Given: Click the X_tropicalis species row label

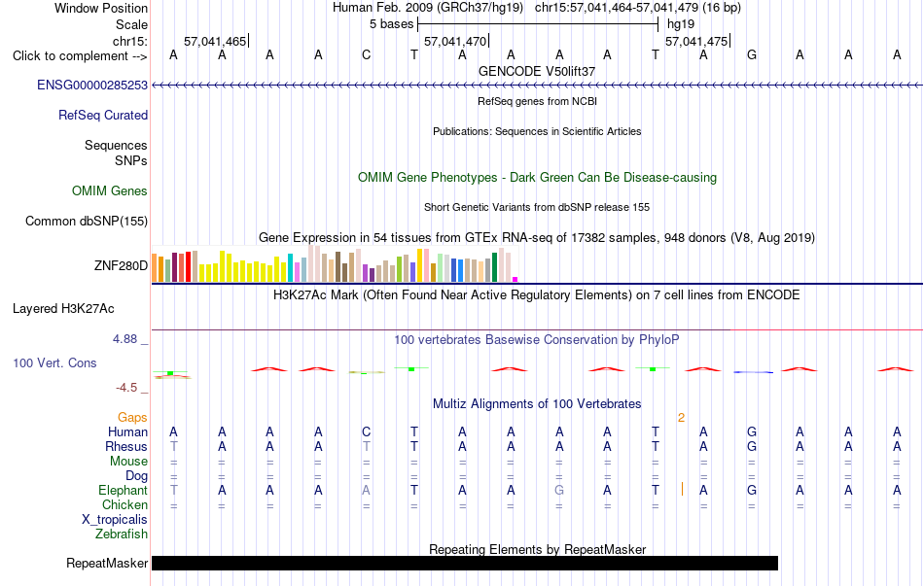Looking at the screenshot, I should point(115,520).
